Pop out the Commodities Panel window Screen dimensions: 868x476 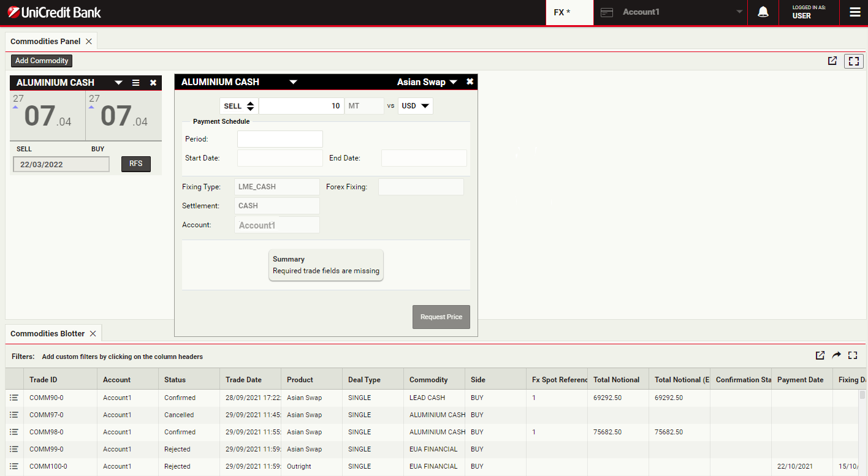[x=832, y=61]
